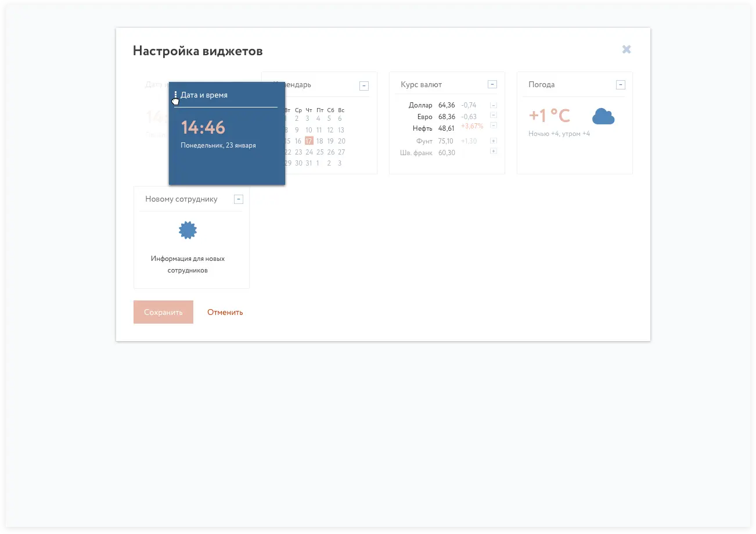Click the Евро label

point(424,117)
